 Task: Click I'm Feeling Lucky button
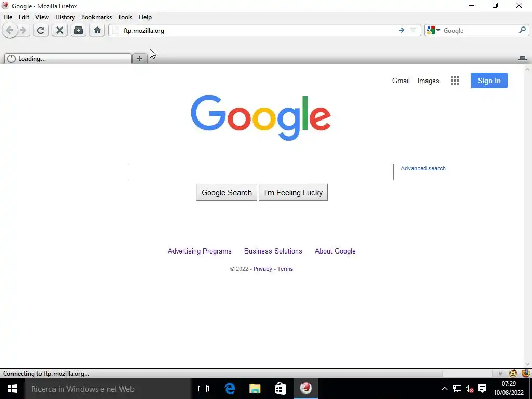pos(294,192)
